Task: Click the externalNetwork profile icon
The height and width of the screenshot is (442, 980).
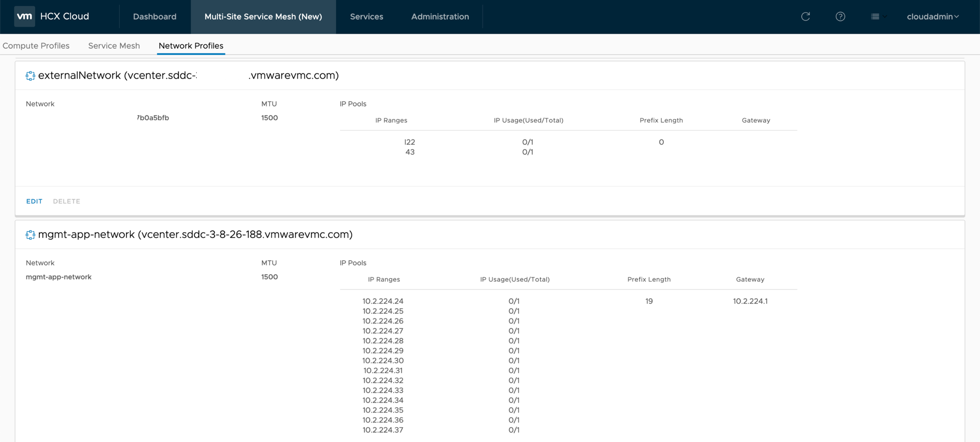Action: tap(30, 76)
